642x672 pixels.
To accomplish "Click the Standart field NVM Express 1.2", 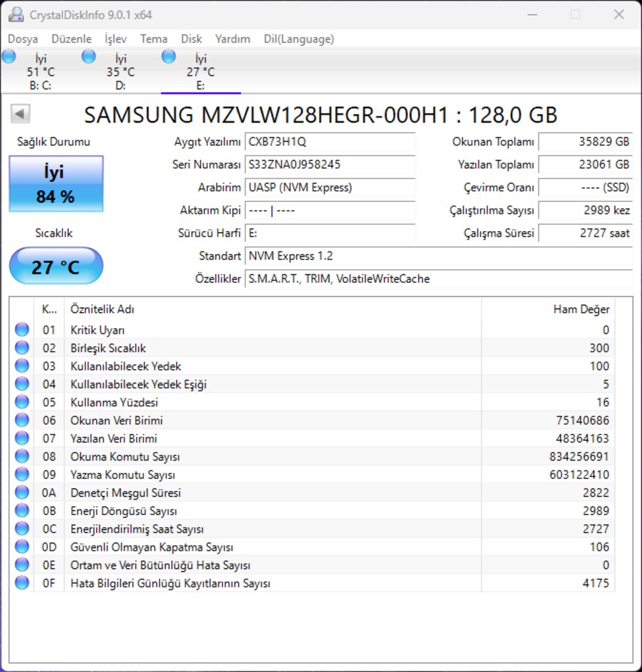I will click(x=439, y=256).
